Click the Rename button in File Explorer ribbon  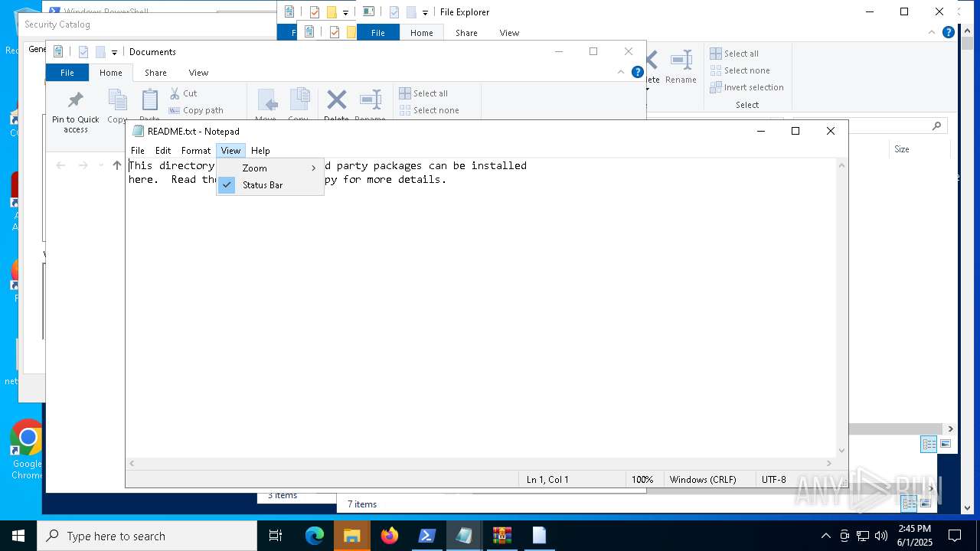(681, 67)
